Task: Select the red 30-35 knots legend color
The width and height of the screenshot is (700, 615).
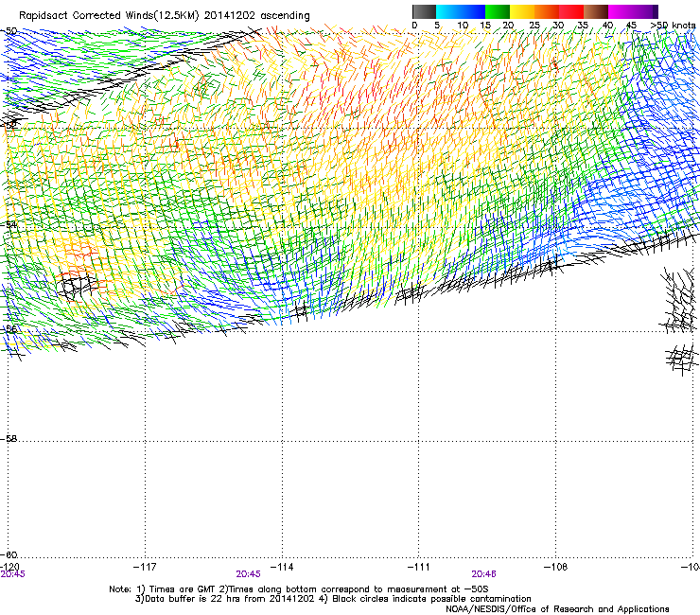Action: (571, 11)
